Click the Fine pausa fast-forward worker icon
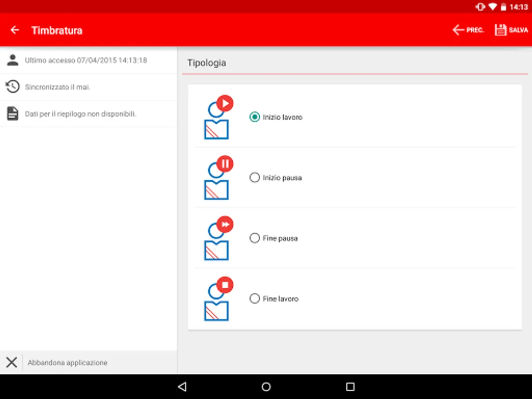The height and width of the screenshot is (399, 532). [218, 238]
